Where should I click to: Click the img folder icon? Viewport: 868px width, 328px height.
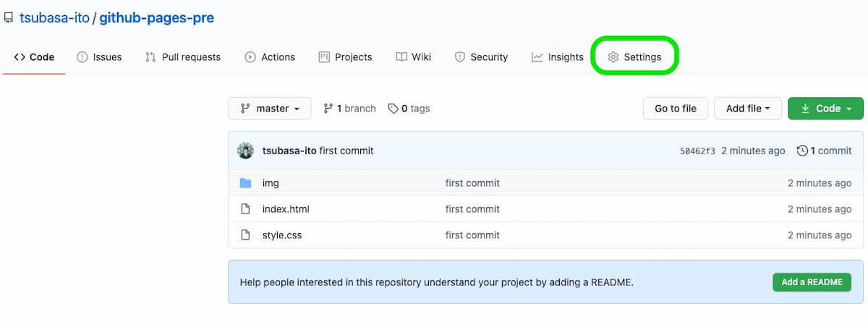click(x=245, y=183)
